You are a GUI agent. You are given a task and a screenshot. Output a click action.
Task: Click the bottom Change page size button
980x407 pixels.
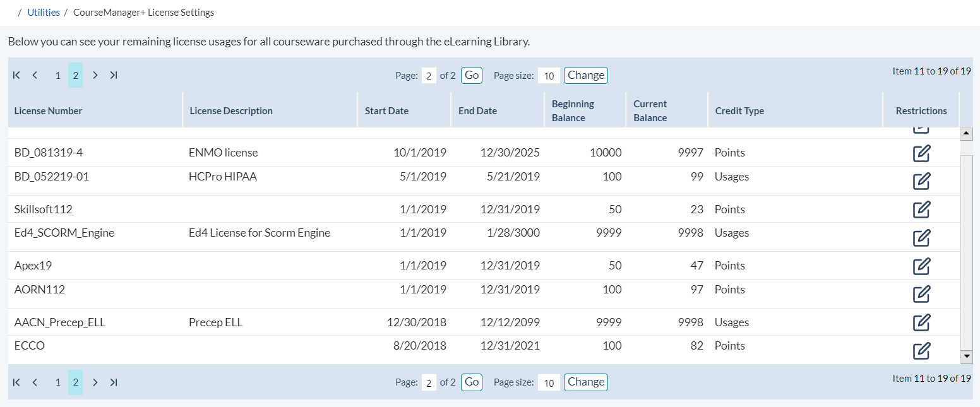(x=585, y=382)
